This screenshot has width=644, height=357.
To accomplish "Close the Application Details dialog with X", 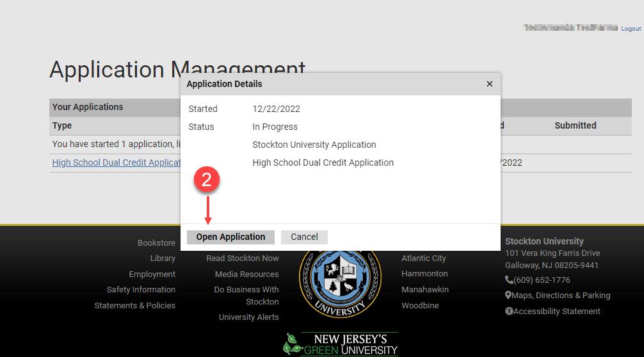I will [x=490, y=84].
